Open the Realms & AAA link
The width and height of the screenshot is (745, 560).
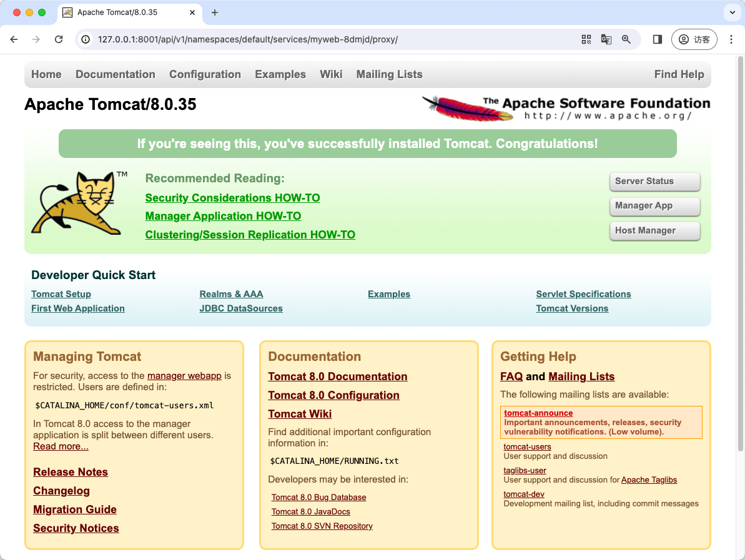(232, 294)
